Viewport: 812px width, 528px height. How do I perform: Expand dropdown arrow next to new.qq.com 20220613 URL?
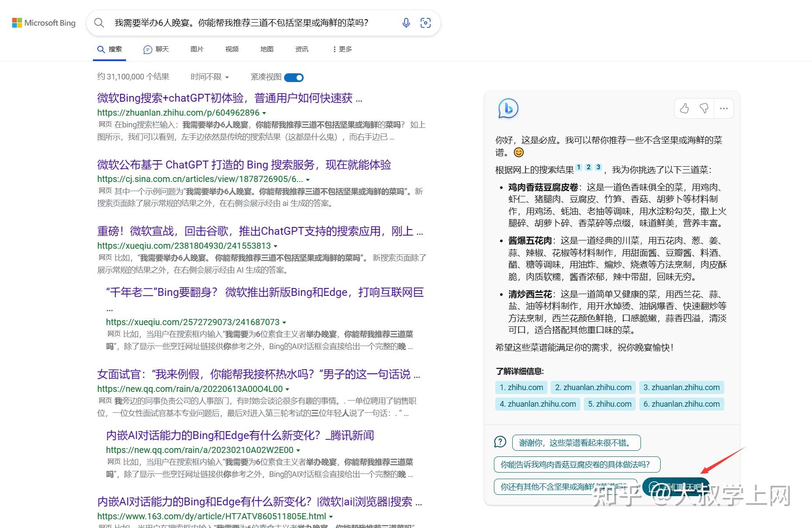(x=287, y=389)
